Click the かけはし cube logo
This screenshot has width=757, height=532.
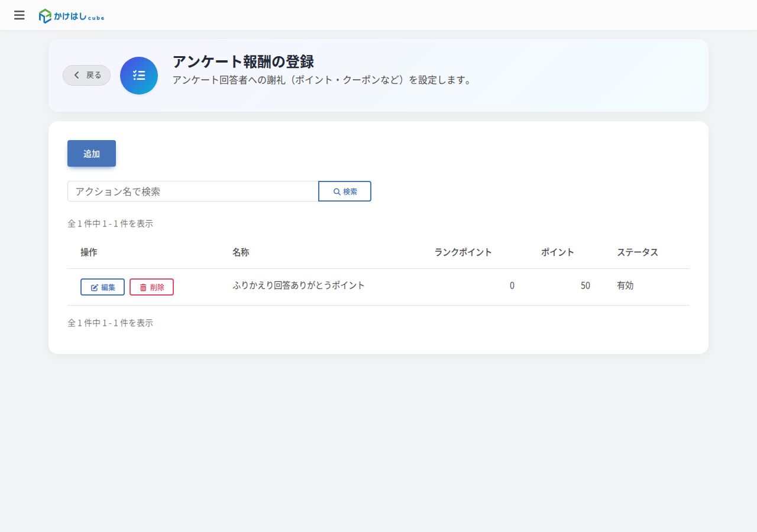pyautogui.click(x=72, y=16)
